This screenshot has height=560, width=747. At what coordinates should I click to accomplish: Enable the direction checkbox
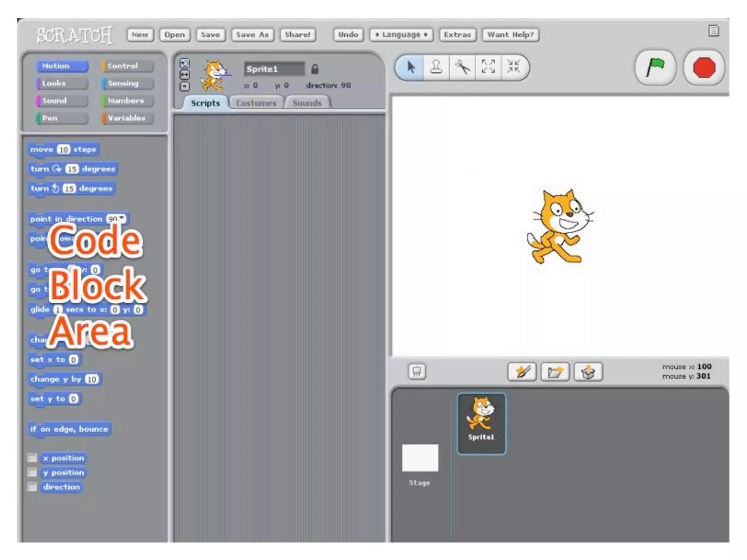[32, 487]
